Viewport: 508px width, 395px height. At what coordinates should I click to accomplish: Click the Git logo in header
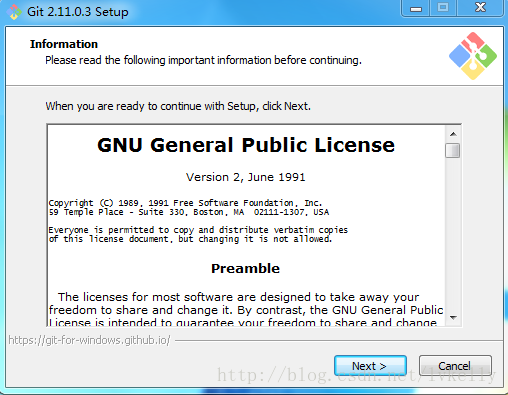pos(473,56)
